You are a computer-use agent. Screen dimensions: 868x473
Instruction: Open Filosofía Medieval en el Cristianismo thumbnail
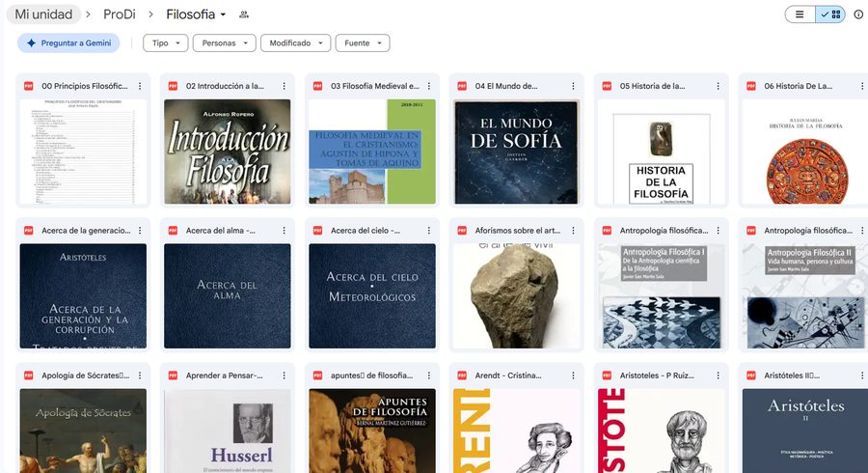pos(372,152)
